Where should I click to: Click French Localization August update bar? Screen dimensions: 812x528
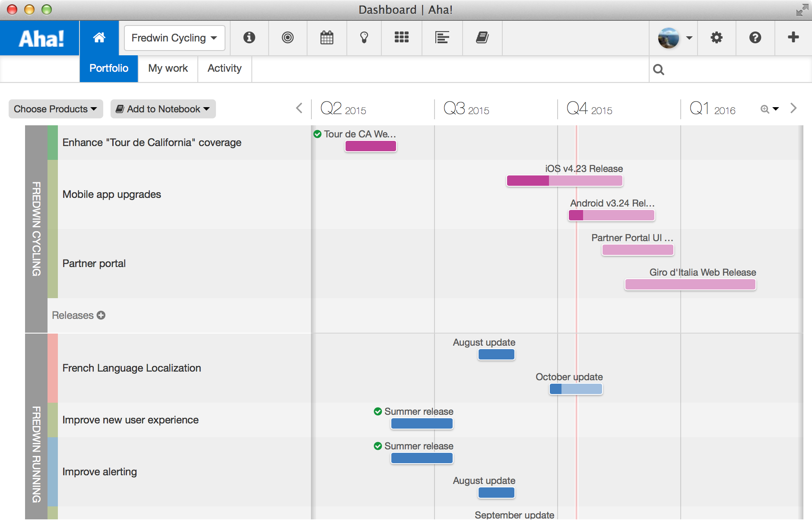(x=497, y=354)
